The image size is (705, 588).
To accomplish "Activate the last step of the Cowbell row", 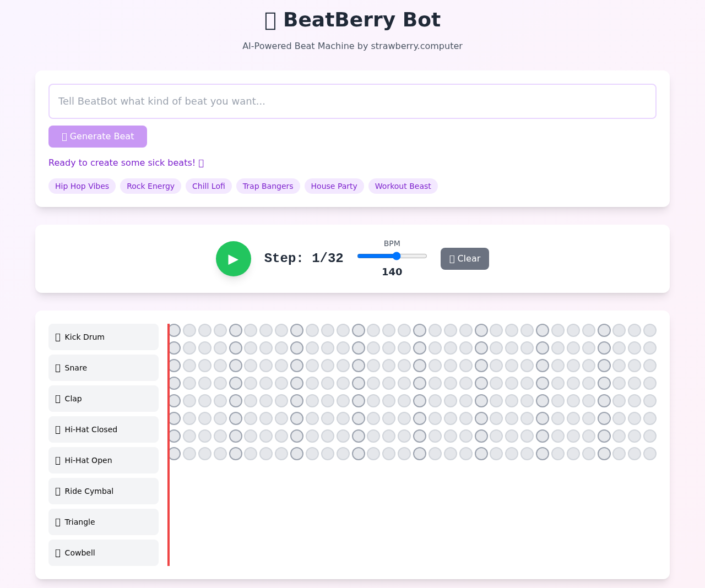I will point(650,453).
